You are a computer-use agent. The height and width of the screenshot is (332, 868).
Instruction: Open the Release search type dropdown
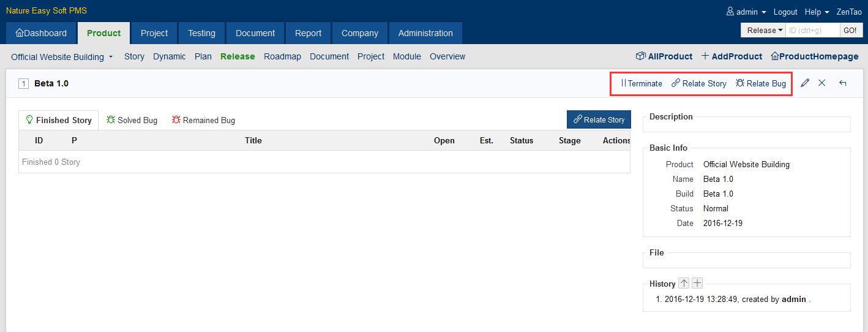(x=763, y=30)
